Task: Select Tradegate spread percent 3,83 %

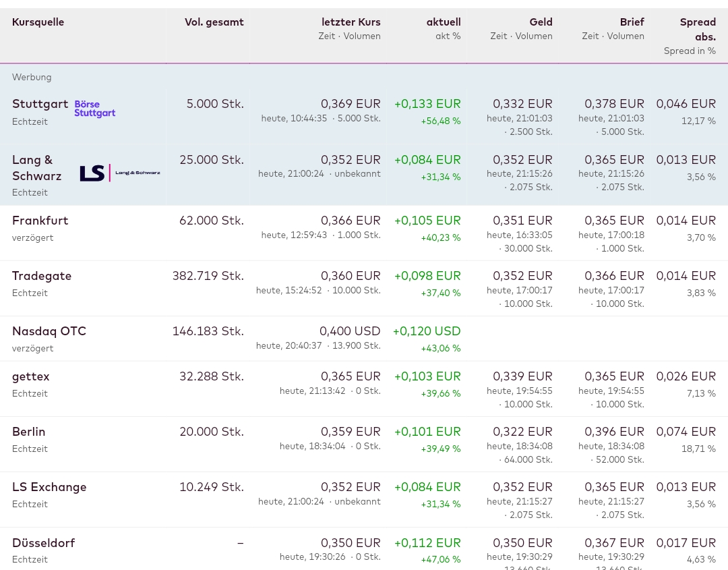Action: pos(701,293)
